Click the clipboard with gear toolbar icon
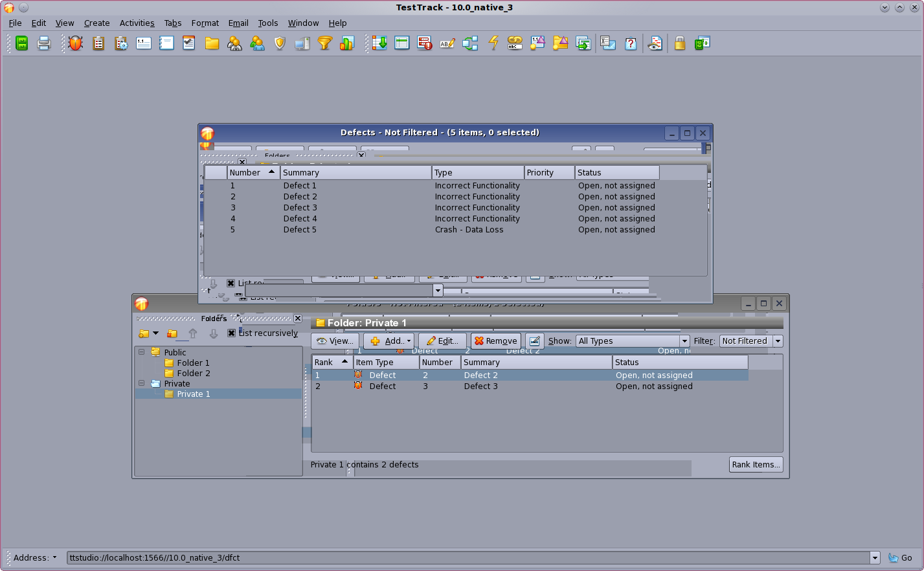 (x=121, y=43)
